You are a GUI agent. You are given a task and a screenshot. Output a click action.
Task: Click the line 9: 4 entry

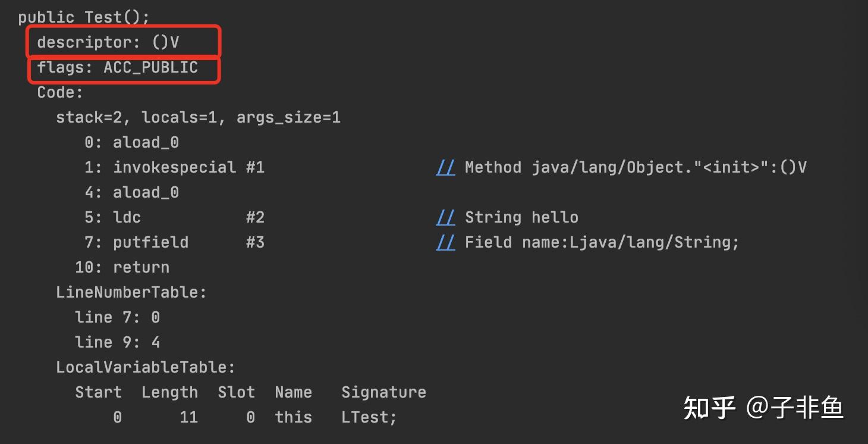click(117, 343)
